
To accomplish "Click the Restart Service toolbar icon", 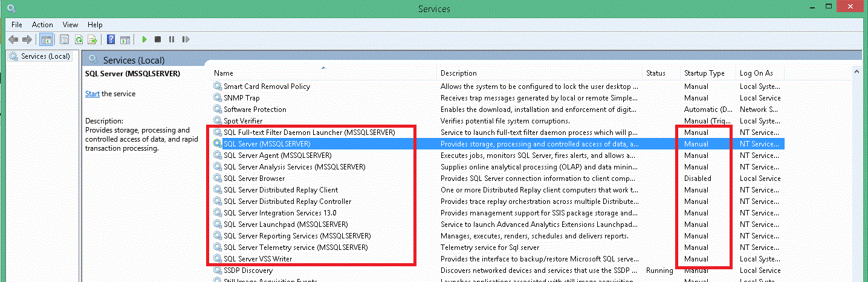I will point(186,39).
